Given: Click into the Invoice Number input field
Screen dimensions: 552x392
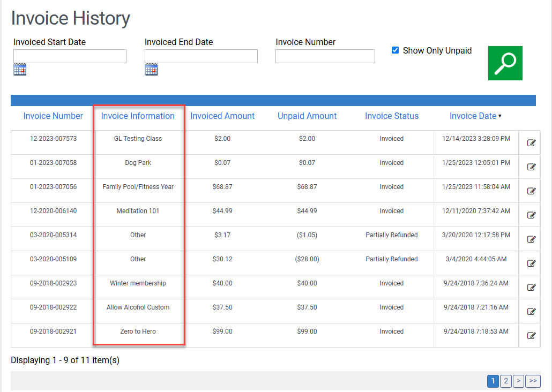Looking at the screenshot, I should (325, 56).
